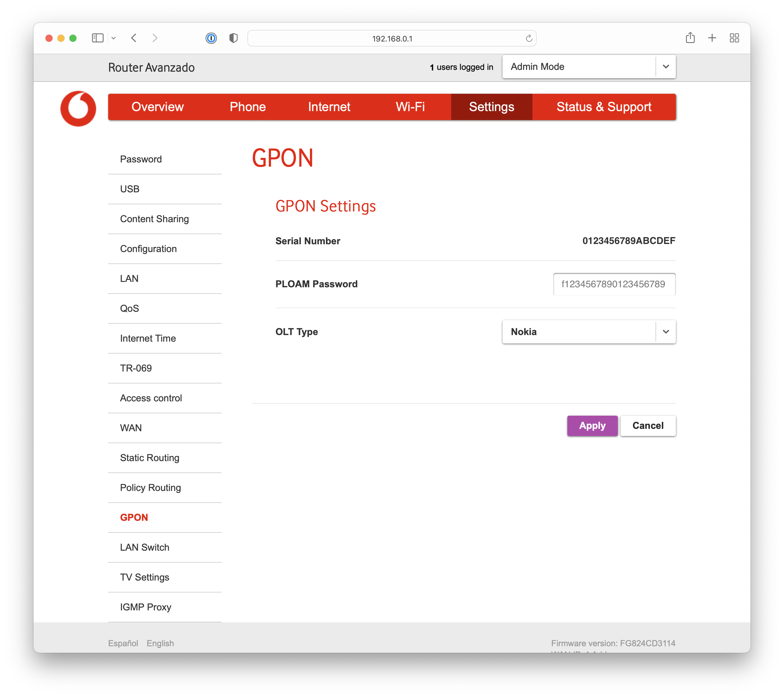This screenshot has height=697, width=784.
Task: Go forward to the next page
Action: click(154, 38)
